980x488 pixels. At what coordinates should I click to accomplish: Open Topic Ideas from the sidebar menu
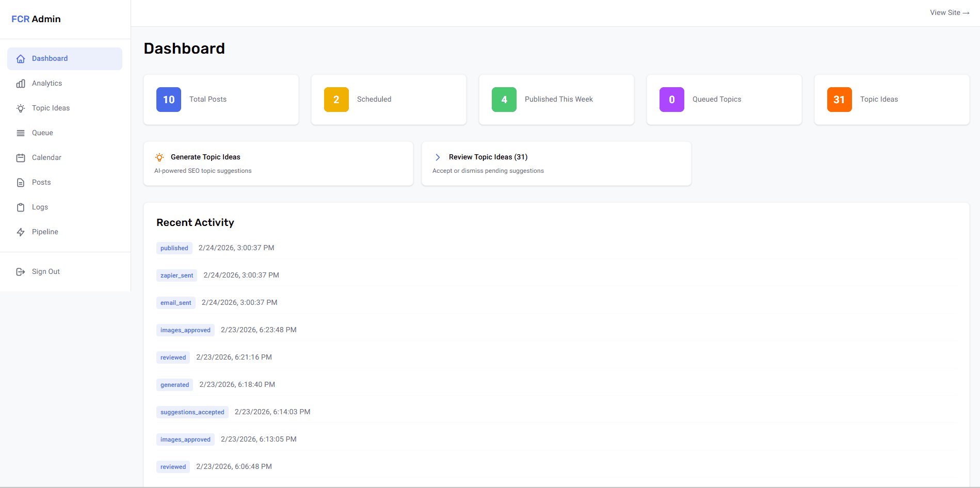point(51,108)
